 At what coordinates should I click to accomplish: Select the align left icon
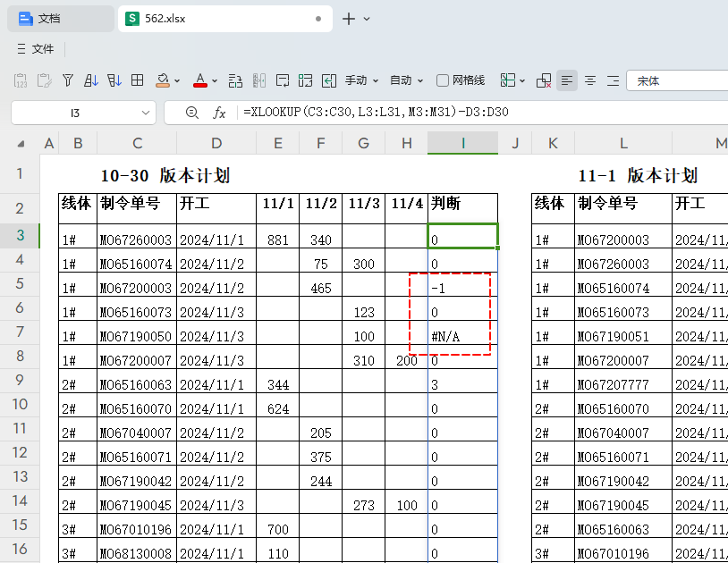click(567, 80)
